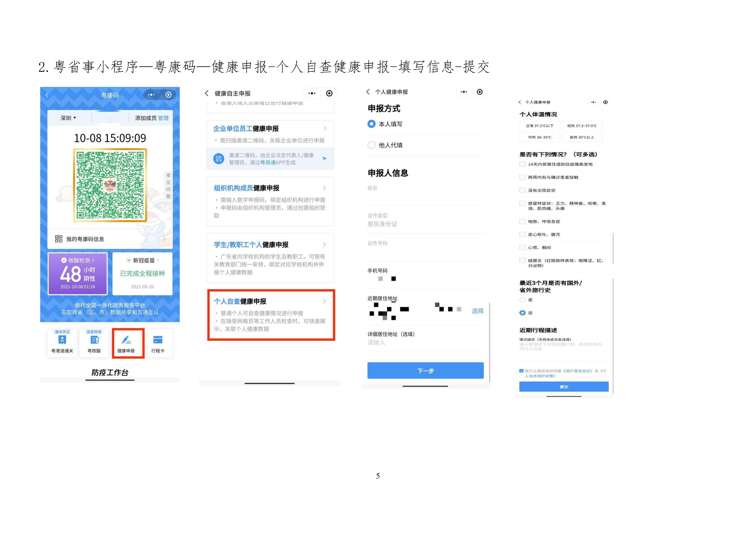Select the 他人代填 radio option
The height and width of the screenshot is (534, 756).
pyautogui.click(x=372, y=145)
